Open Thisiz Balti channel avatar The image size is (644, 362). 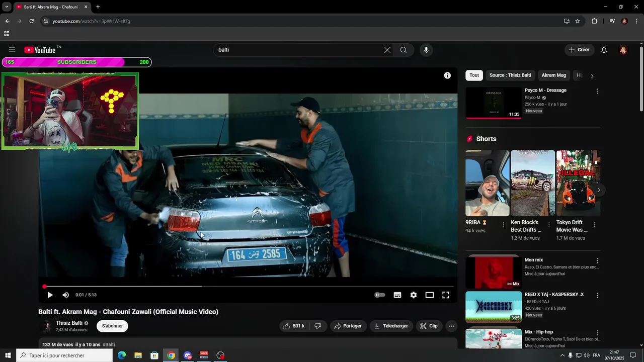(46, 326)
